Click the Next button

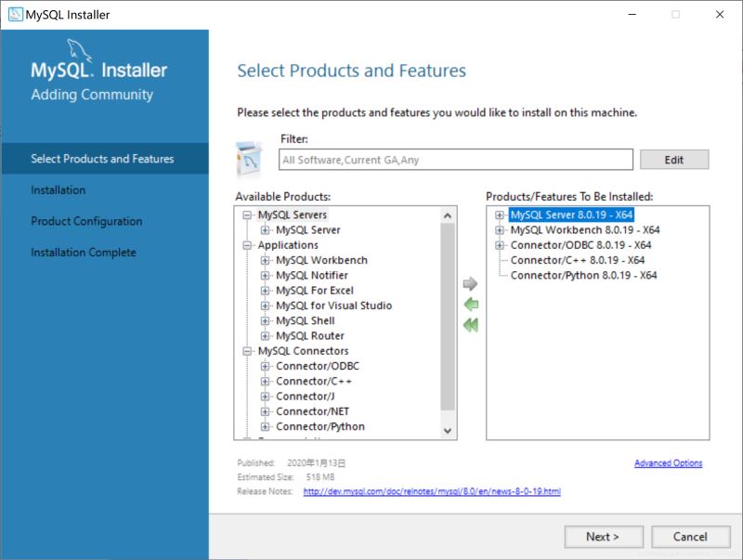603,537
